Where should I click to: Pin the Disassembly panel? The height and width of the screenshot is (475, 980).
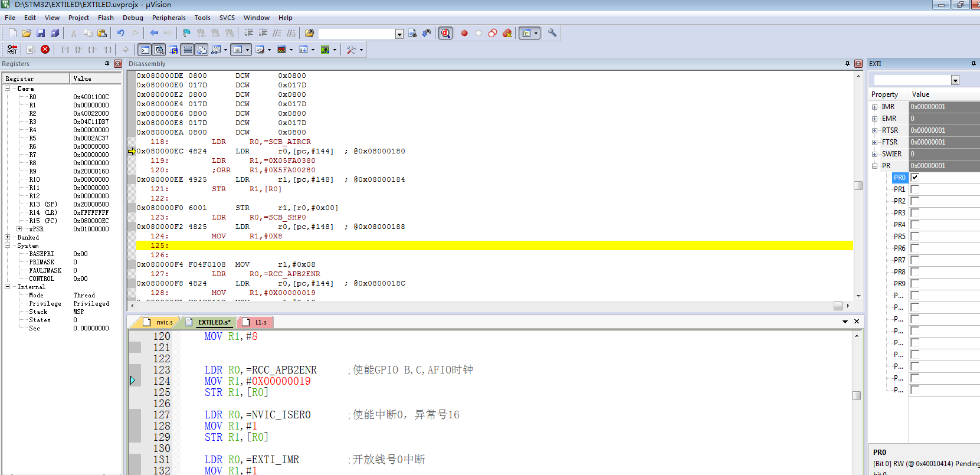click(847, 64)
